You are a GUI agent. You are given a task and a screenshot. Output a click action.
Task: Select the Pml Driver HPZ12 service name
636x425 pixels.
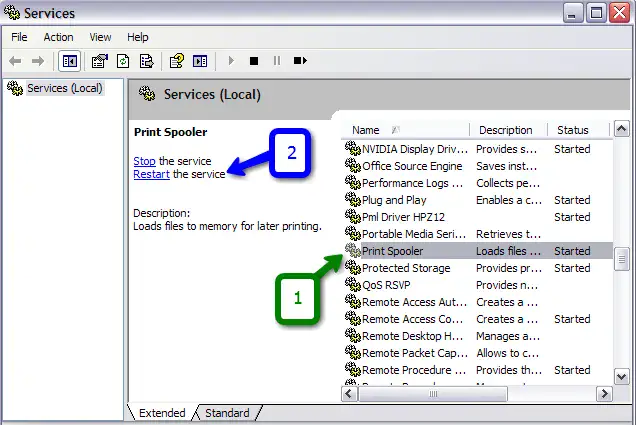point(403,217)
